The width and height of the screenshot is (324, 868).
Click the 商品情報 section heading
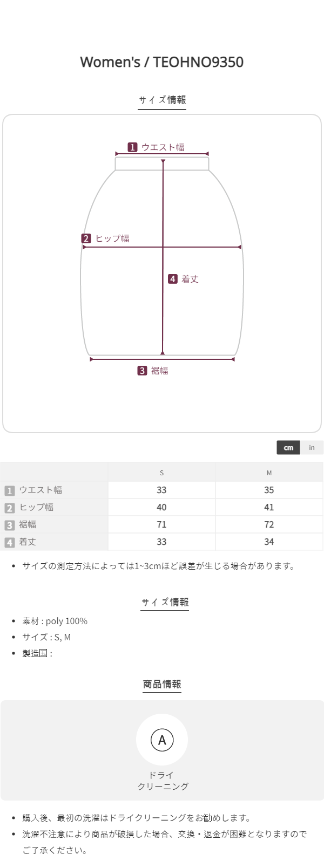162,684
